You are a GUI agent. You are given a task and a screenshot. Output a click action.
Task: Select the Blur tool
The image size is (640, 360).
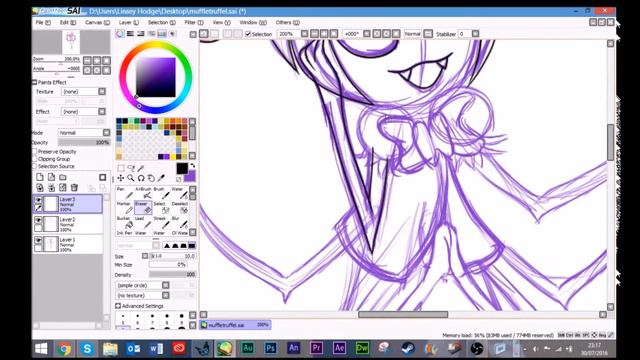[x=180, y=222]
